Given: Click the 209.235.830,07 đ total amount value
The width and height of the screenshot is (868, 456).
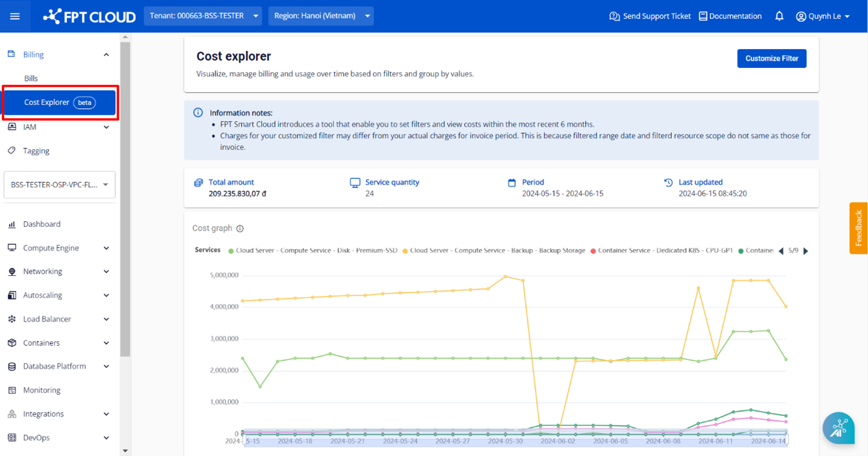Looking at the screenshot, I should click(237, 194).
